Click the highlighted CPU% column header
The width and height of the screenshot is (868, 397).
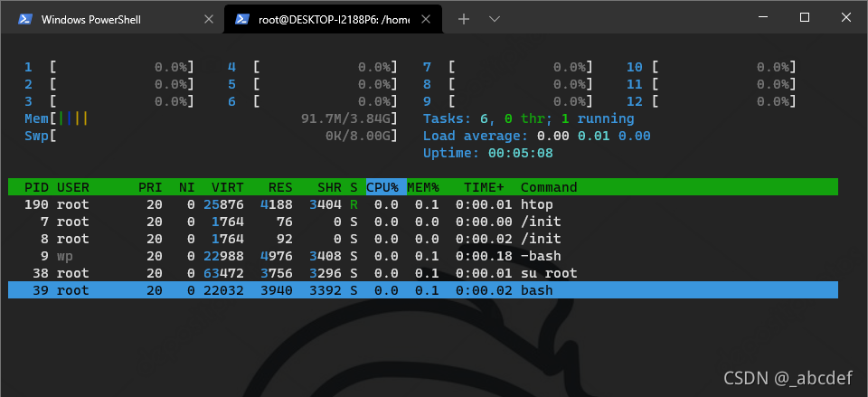386,187
